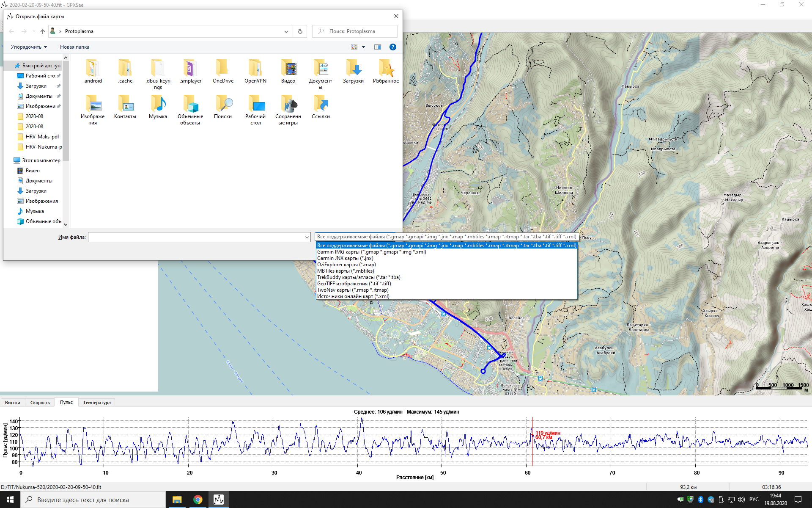Select Этот компьютер in navigation tree
The width and height of the screenshot is (812, 508).
click(37, 160)
